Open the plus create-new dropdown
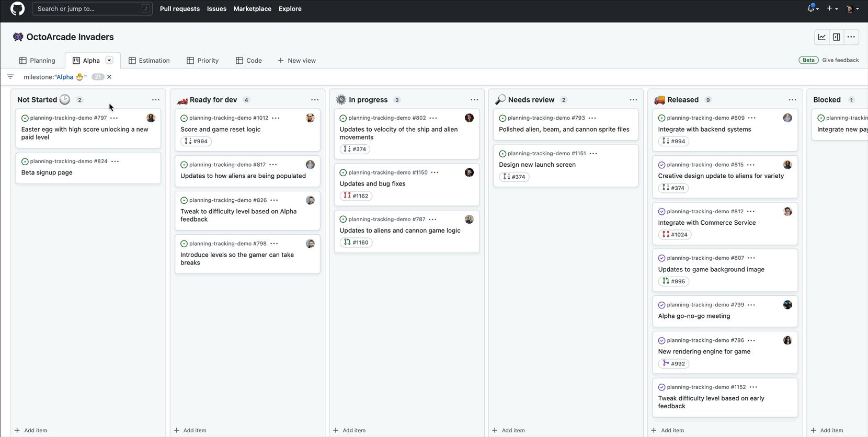Image resolution: width=868 pixels, height=437 pixels. pos(832,8)
